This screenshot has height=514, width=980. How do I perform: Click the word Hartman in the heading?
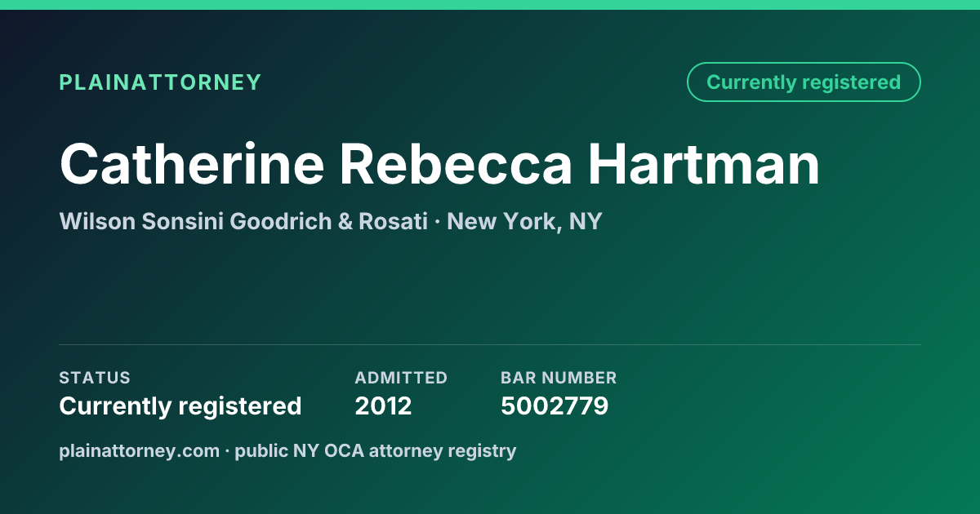point(704,164)
